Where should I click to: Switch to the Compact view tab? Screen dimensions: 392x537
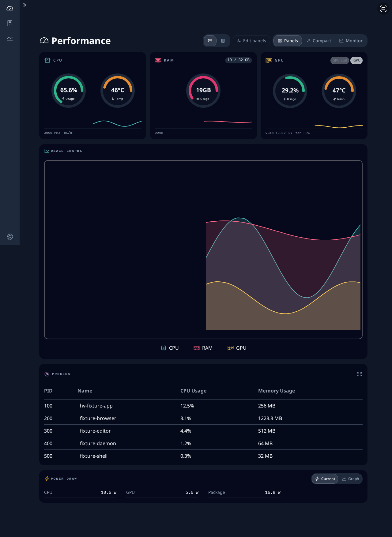tap(319, 41)
